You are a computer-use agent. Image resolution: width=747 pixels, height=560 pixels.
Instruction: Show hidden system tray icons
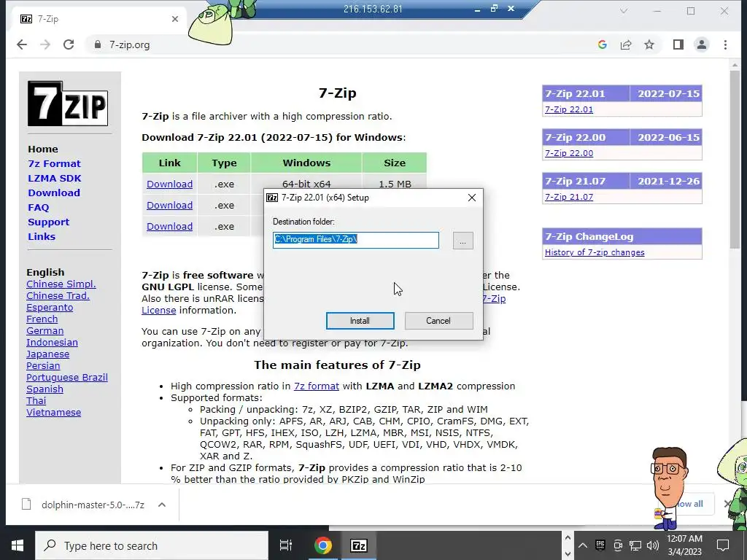pos(583,545)
